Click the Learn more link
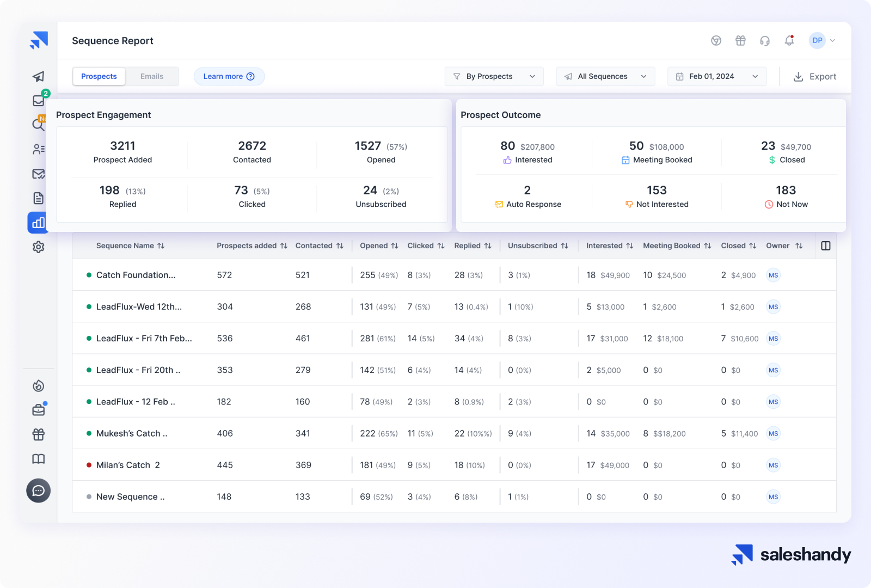The height and width of the screenshot is (588, 871). click(x=229, y=77)
